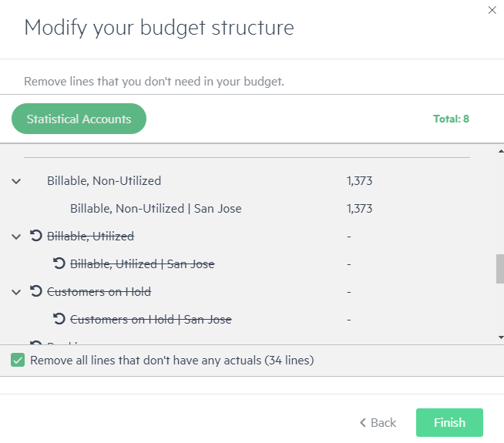Click strikethrough Customers on Hold label
The height and width of the screenshot is (443, 504).
point(99,292)
